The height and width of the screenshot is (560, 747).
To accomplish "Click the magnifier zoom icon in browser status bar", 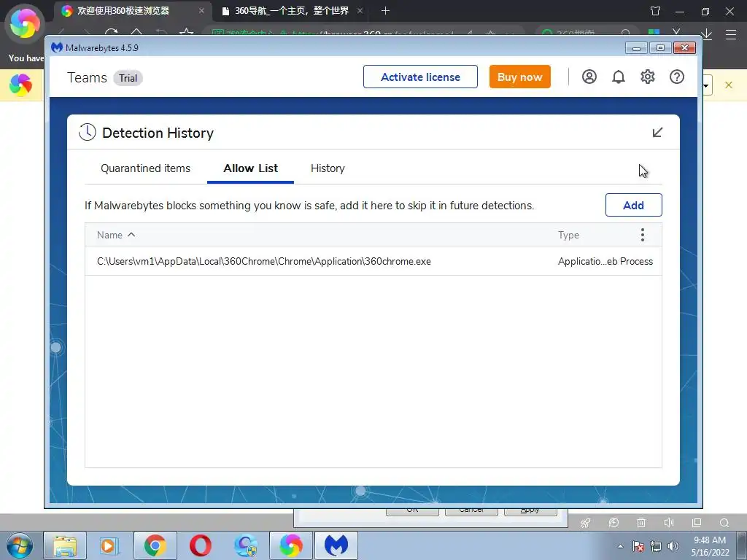I will pyautogui.click(x=724, y=522).
